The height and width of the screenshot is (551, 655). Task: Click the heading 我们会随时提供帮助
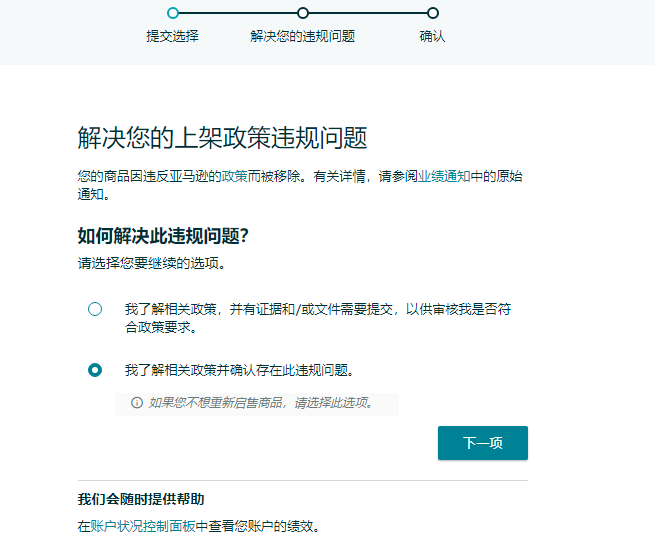tap(141, 499)
